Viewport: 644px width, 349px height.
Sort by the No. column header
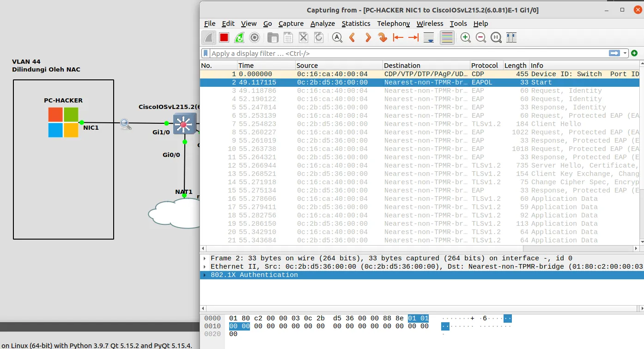pyautogui.click(x=219, y=66)
